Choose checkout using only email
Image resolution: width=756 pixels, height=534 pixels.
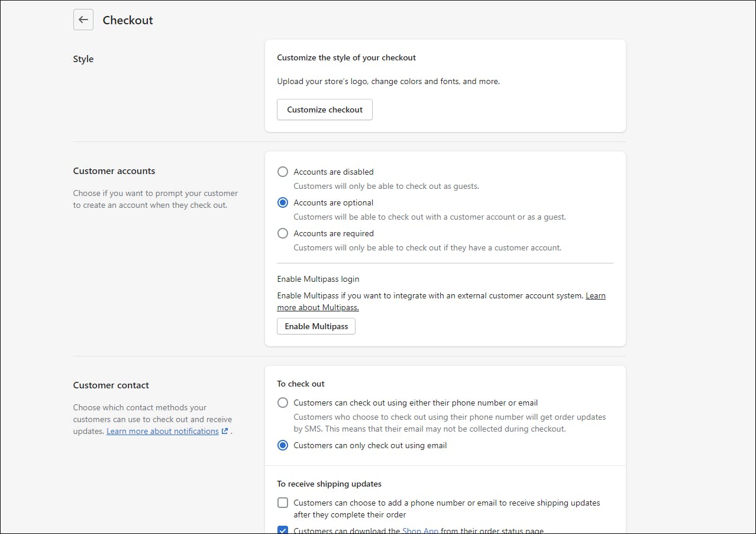(283, 445)
